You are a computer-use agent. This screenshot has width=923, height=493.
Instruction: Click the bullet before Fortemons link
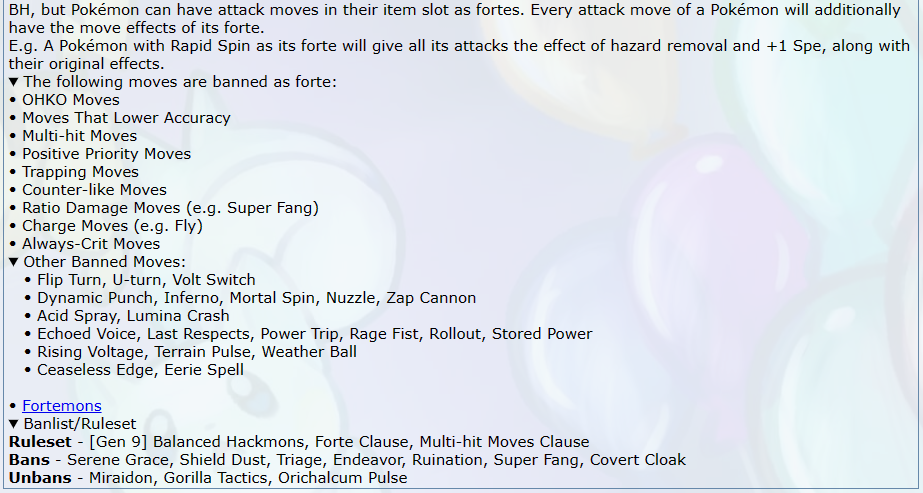point(13,407)
